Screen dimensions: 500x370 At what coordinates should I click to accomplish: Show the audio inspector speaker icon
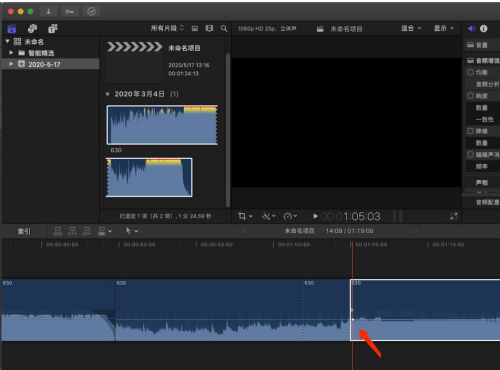click(471, 29)
